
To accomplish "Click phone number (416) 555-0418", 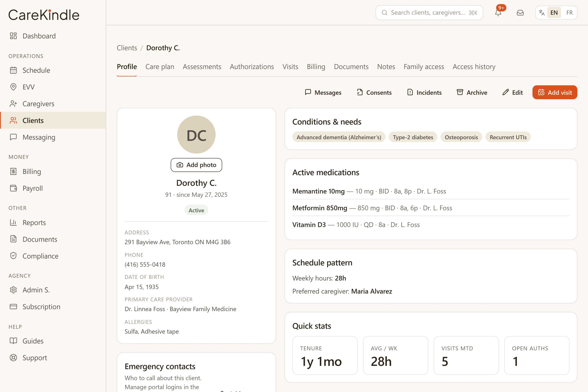I will tap(145, 264).
